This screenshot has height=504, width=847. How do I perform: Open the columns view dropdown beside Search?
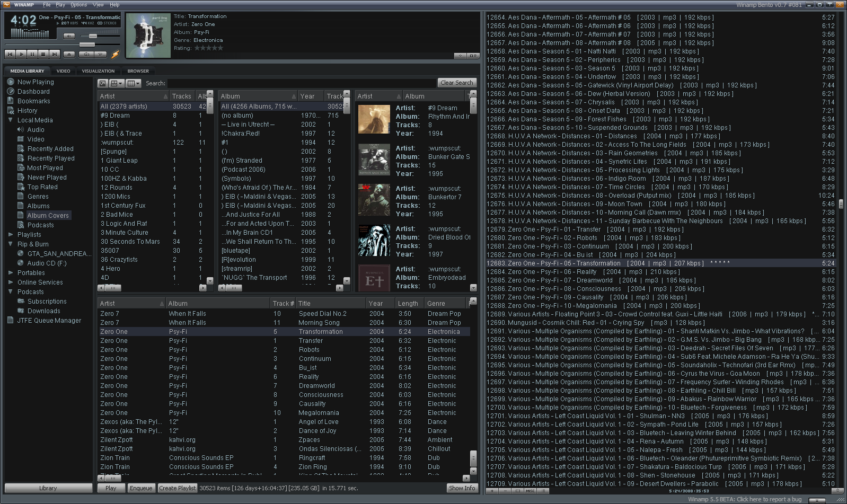click(x=134, y=83)
